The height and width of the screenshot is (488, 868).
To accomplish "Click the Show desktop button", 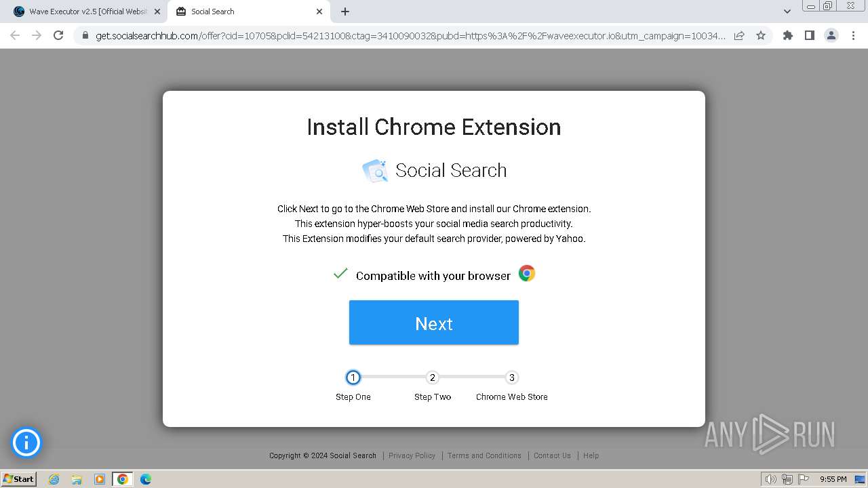I will [861, 479].
